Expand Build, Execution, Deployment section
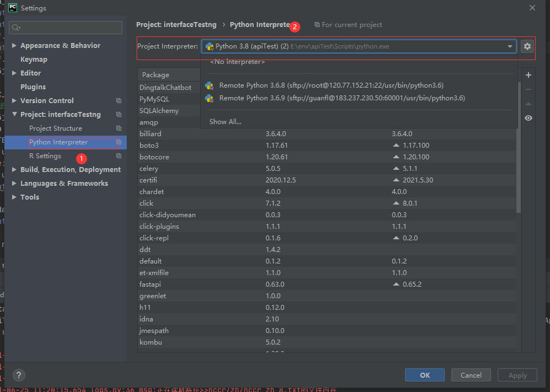 coord(14,169)
